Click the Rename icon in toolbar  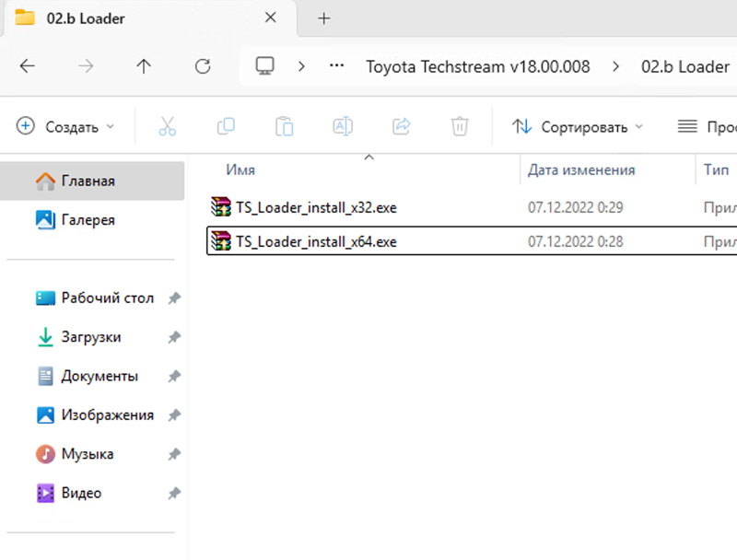tap(343, 127)
